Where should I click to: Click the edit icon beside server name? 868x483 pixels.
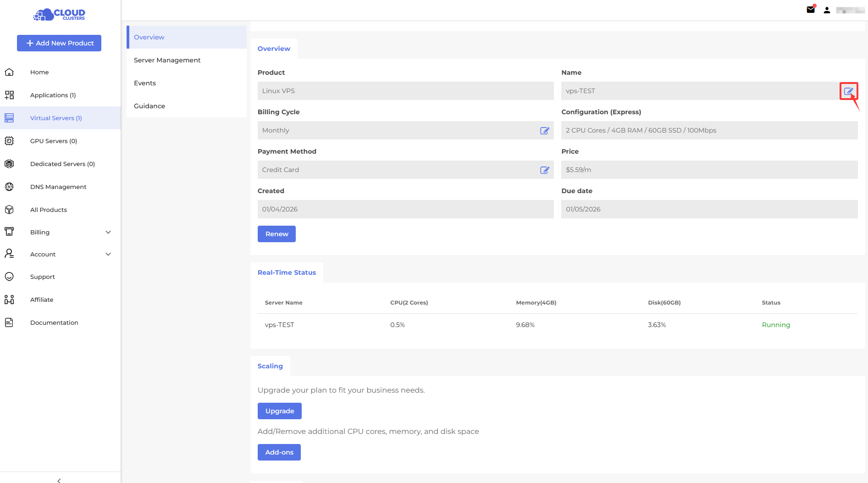(848, 91)
